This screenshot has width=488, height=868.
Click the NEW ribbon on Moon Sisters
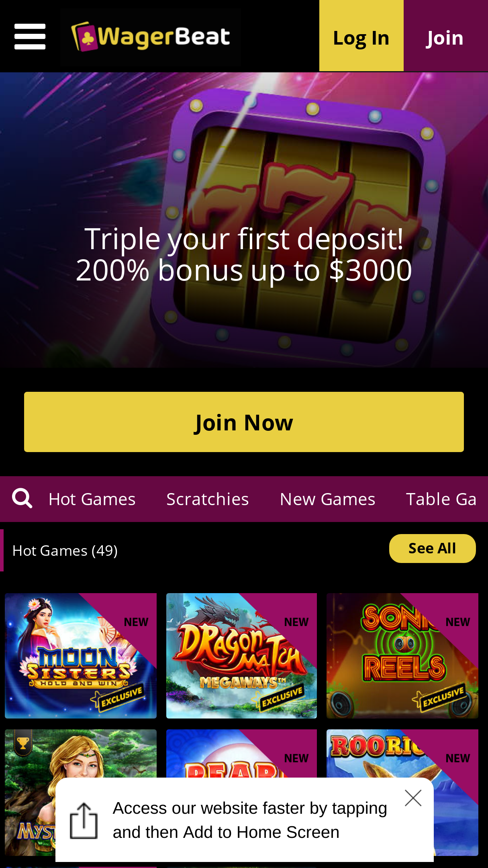coord(136,622)
